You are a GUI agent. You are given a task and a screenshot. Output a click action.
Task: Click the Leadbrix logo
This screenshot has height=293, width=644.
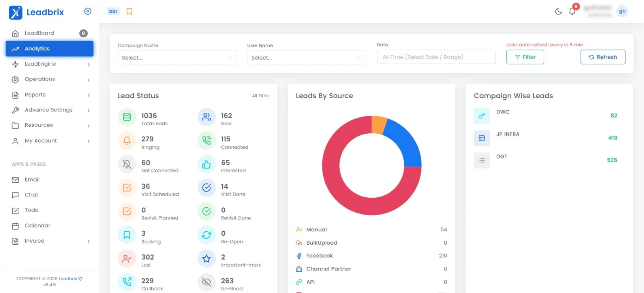(36, 12)
